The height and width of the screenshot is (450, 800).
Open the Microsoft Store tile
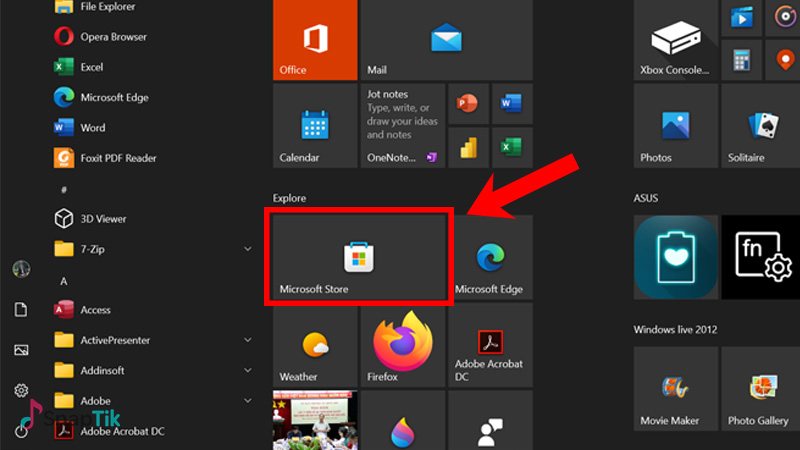[x=359, y=257]
